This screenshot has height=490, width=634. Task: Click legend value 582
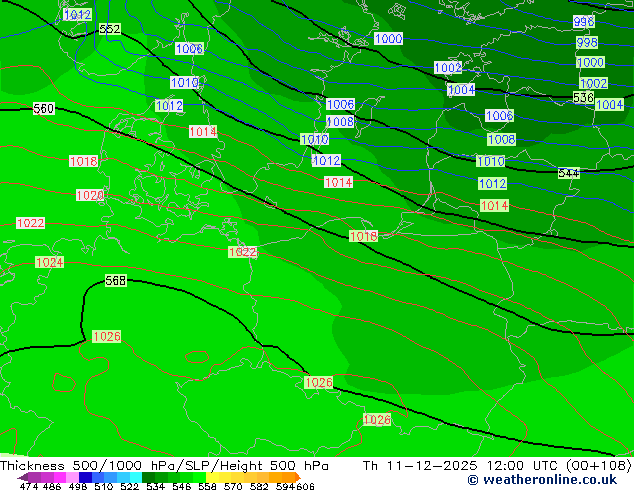pos(259,486)
